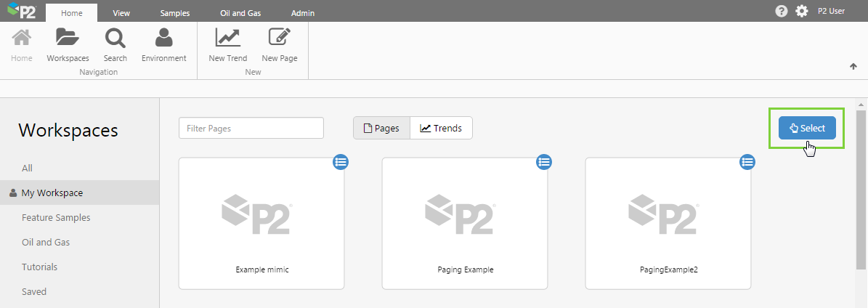Image resolution: width=868 pixels, height=308 pixels.
Task: Open the Search ribbon tool
Action: point(115,38)
